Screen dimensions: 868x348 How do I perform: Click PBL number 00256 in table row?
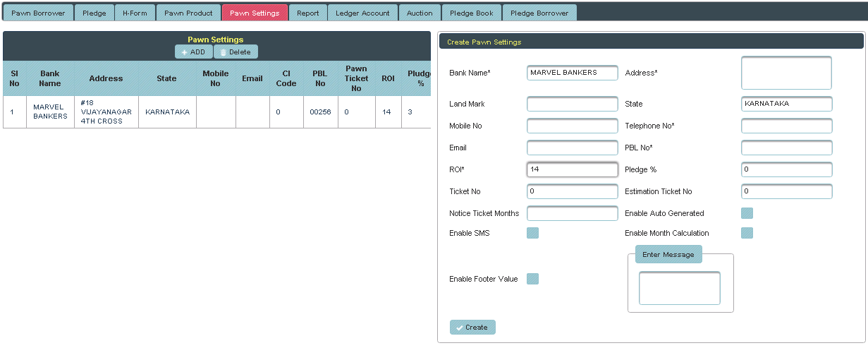[x=320, y=112]
